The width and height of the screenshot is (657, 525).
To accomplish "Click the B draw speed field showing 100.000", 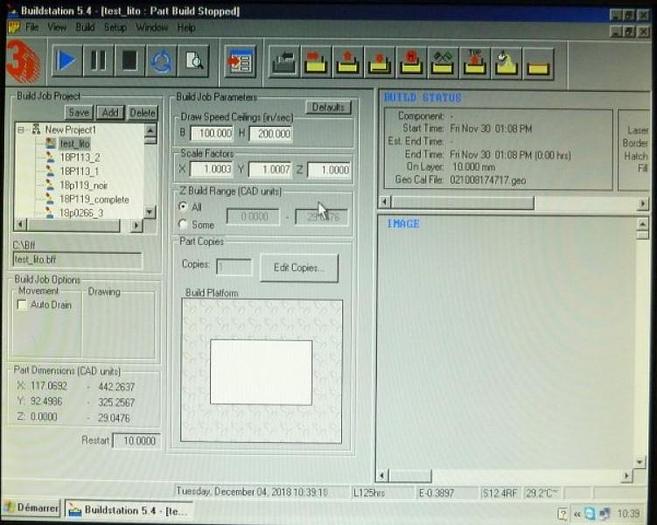I will [212, 134].
